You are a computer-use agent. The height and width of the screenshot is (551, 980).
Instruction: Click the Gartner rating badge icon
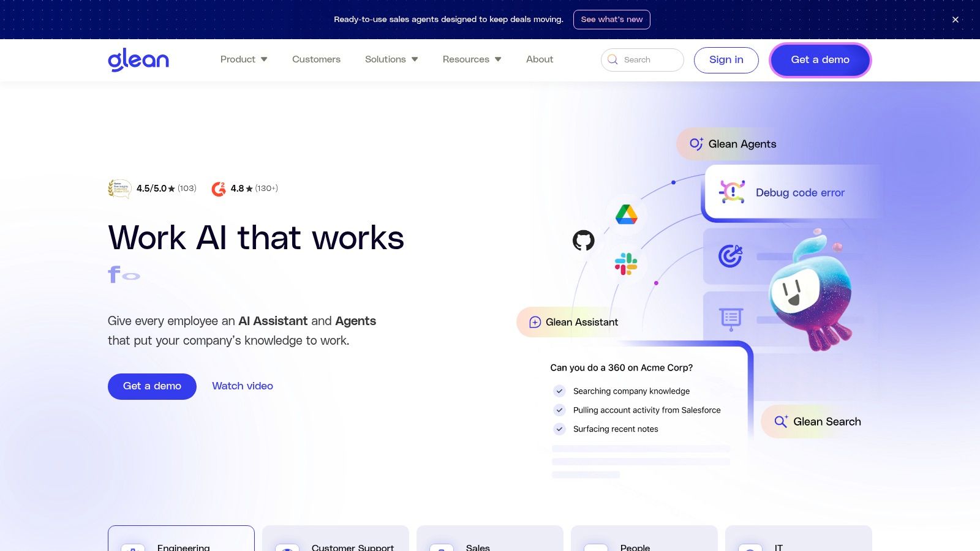pos(119,189)
